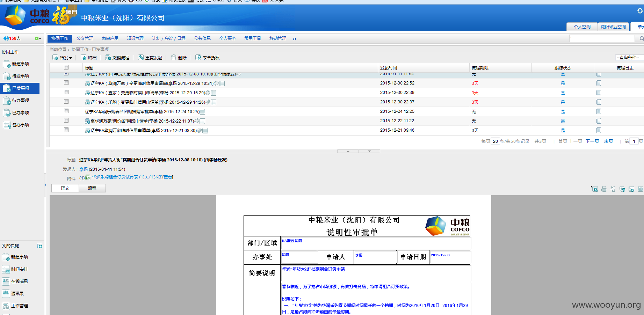
Task: Switch to the 正文 tab
Action: coord(65,188)
